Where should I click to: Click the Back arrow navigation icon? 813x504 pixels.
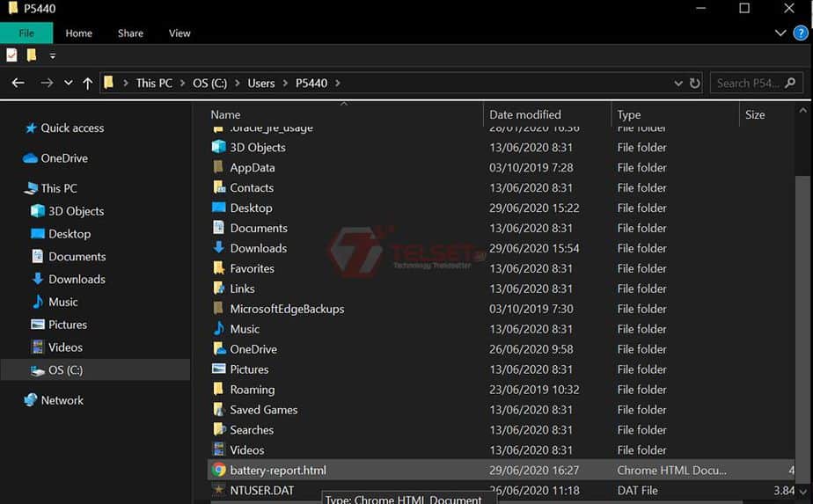tap(18, 84)
